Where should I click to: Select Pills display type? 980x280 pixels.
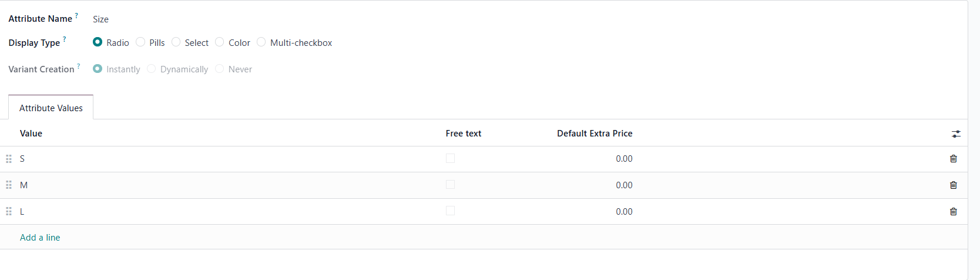(140, 42)
